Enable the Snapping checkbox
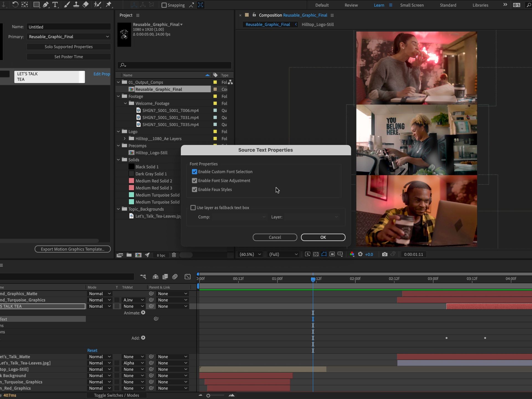The width and height of the screenshot is (532, 399). click(164, 5)
